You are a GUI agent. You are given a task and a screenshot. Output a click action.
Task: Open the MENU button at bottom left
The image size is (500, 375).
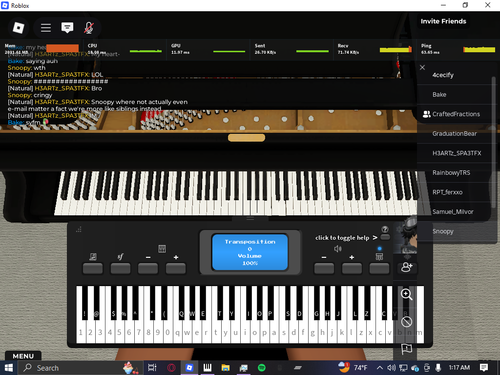[x=23, y=356]
